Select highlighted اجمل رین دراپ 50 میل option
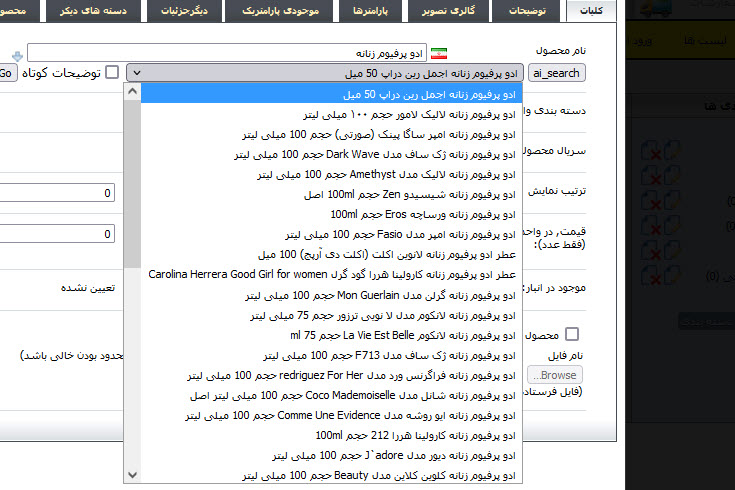This screenshot has width=735, height=490. pyautogui.click(x=332, y=94)
